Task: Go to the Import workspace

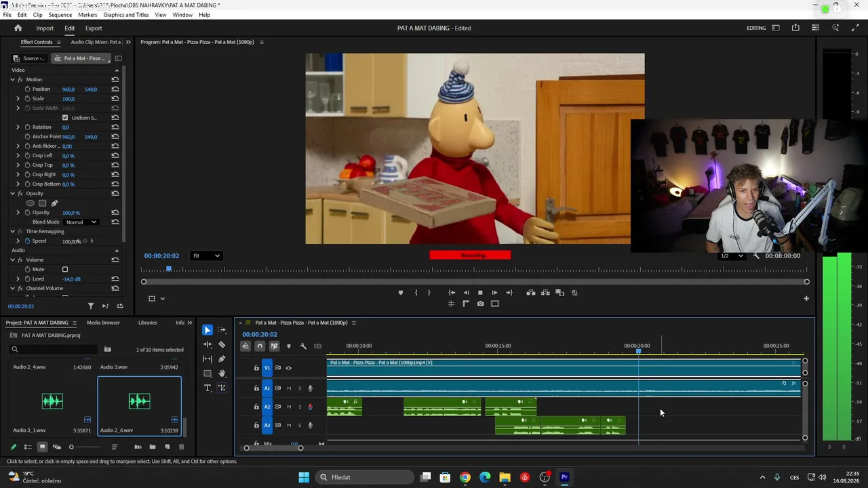Action: point(45,28)
